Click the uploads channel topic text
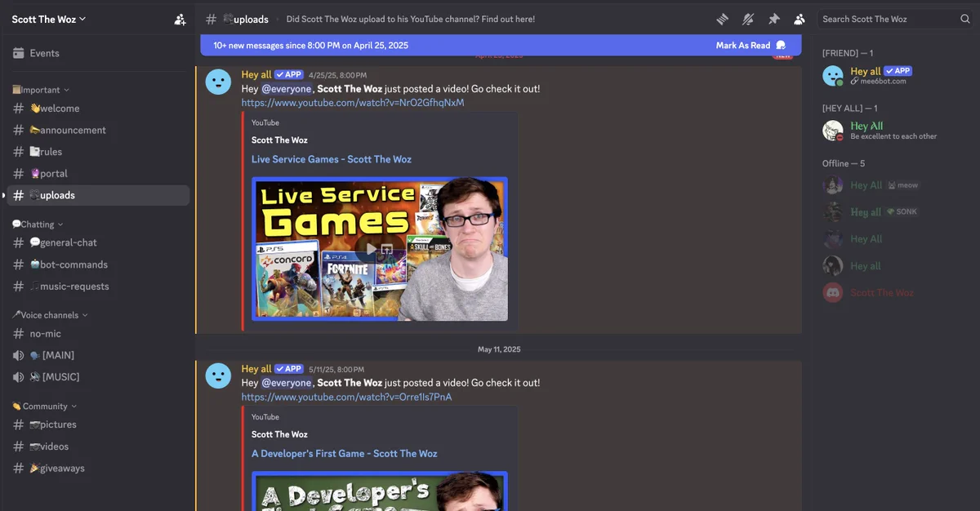 coord(411,19)
